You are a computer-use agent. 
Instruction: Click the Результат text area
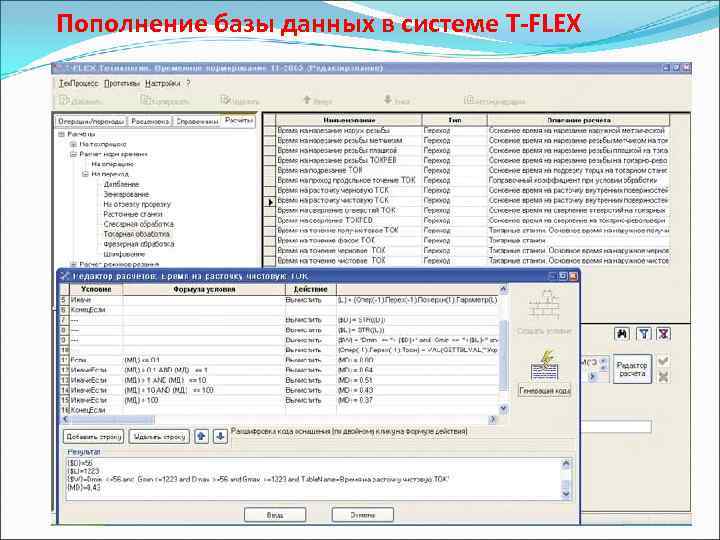click(x=314, y=479)
